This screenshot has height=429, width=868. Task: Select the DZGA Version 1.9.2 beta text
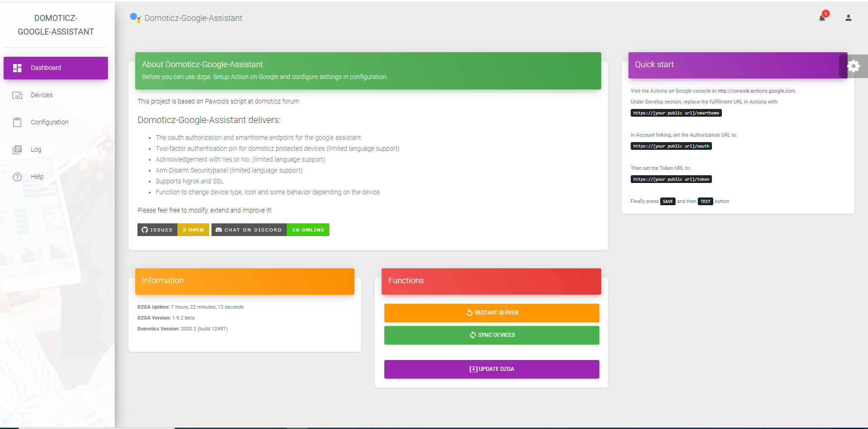tap(166, 318)
